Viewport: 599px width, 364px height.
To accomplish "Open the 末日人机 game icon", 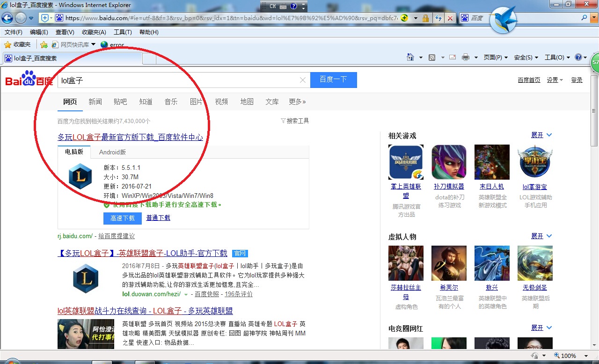I will pos(492,162).
